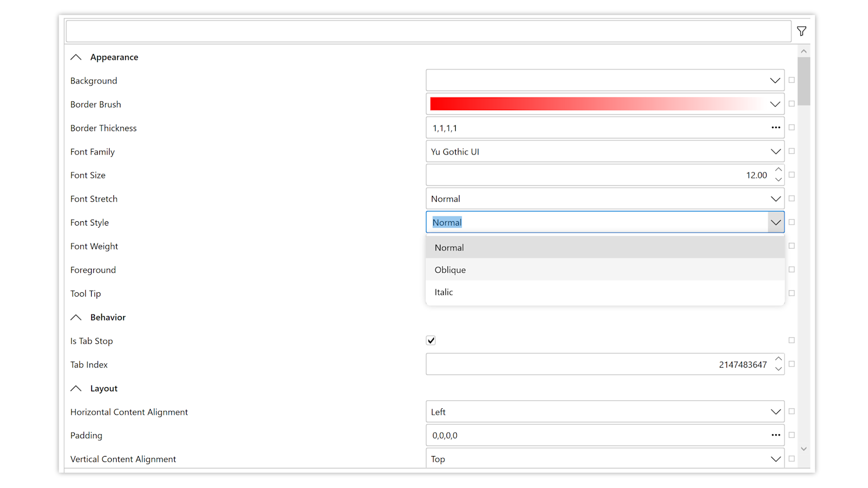Increase Font Size with up arrow

pyautogui.click(x=778, y=170)
